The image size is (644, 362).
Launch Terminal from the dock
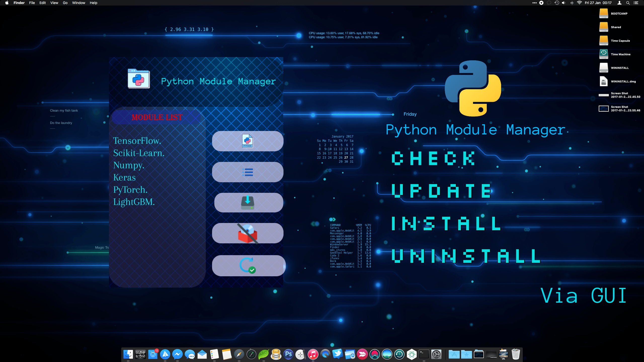[424, 354]
